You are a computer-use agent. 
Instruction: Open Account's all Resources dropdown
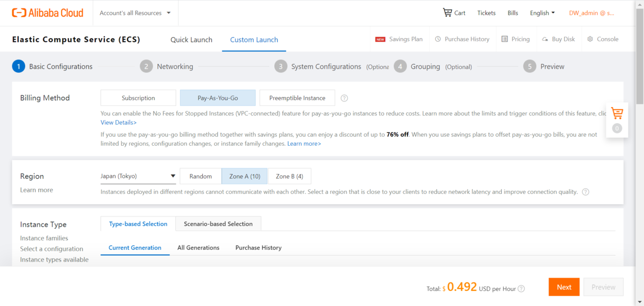click(x=135, y=13)
